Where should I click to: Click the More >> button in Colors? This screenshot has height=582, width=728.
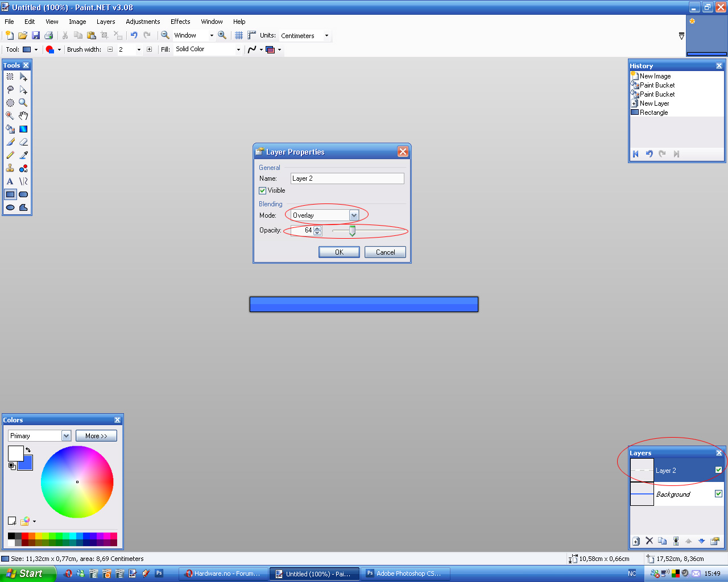[x=96, y=436]
